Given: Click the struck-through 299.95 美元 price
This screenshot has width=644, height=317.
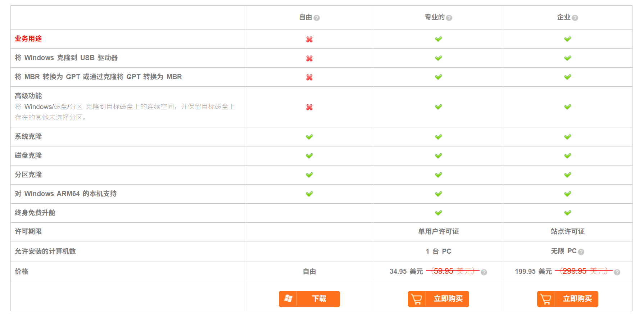Looking at the screenshot, I should 584,271.
